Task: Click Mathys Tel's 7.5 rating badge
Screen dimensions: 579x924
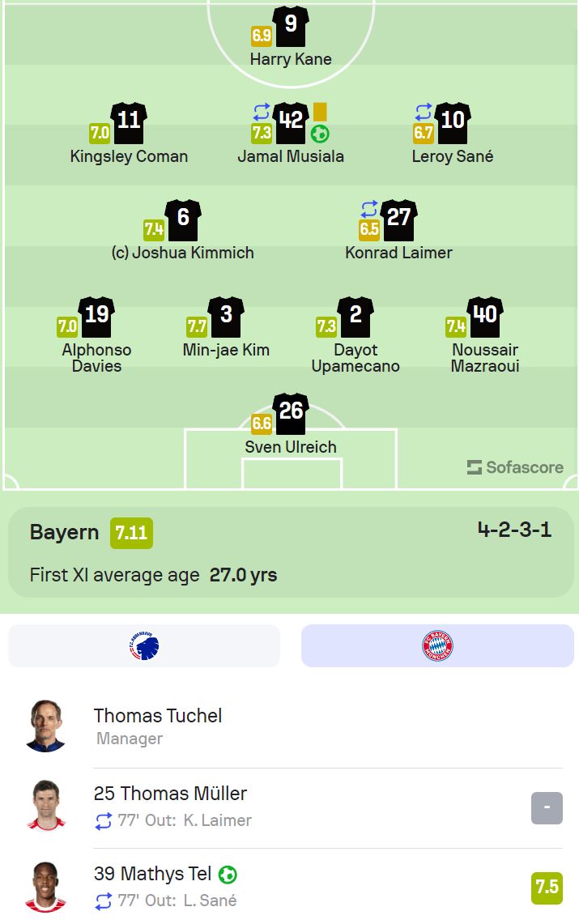Action: pyautogui.click(x=547, y=888)
